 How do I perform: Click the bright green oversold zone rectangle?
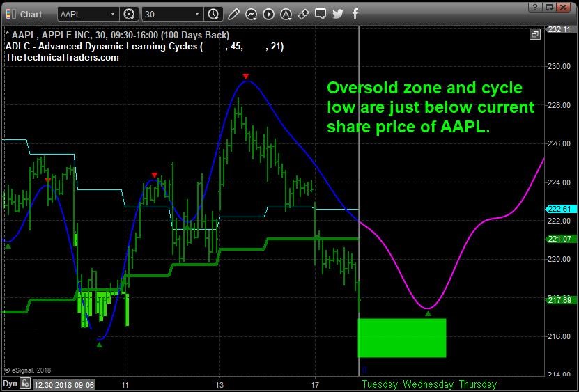(x=402, y=338)
